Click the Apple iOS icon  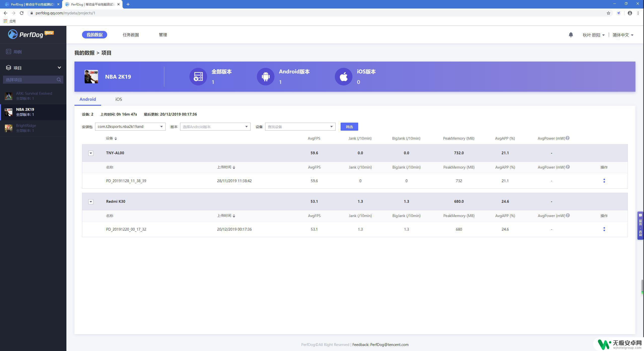344,77
